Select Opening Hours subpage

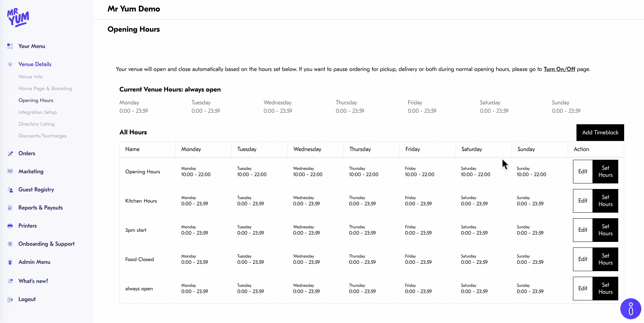point(36,100)
